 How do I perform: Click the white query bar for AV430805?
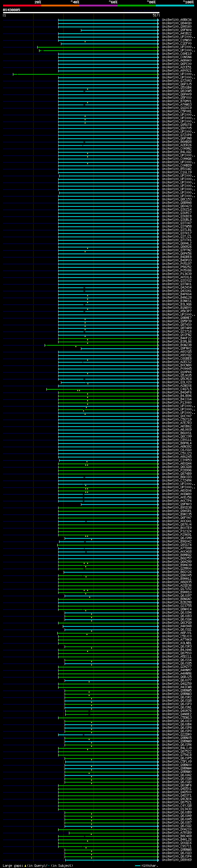coord(81,13)
